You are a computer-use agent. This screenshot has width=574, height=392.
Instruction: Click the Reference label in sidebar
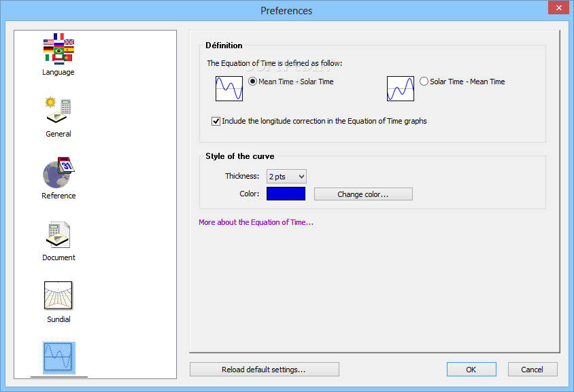58,196
